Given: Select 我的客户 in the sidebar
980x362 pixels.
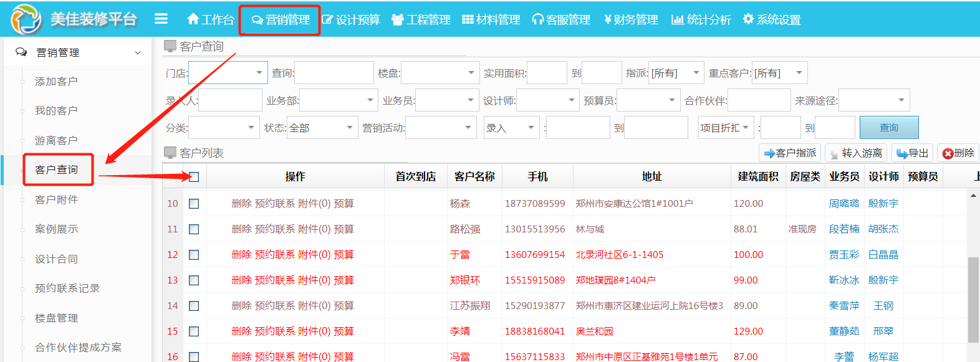Looking at the screenshot, I should point(56,110).
